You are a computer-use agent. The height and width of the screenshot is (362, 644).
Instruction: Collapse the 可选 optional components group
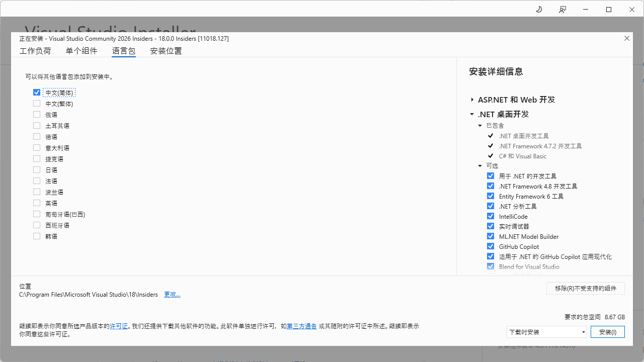[x=480, y=166]
